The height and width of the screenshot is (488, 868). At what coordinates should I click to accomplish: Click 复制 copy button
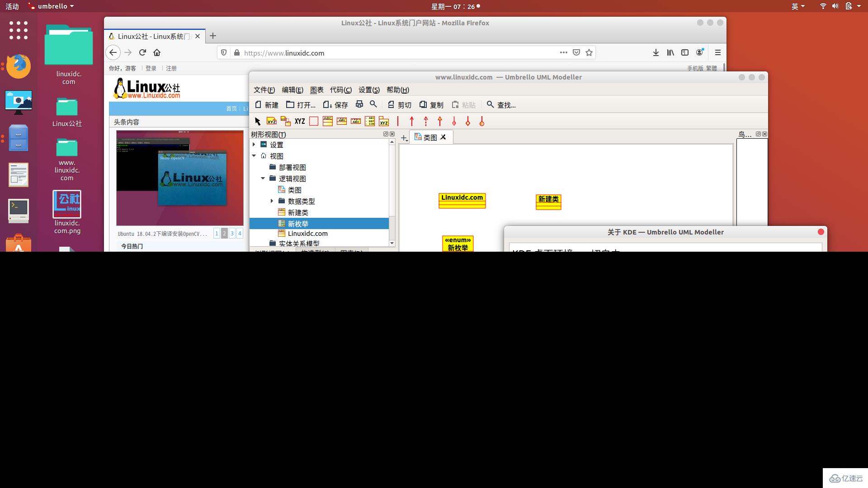431,105
